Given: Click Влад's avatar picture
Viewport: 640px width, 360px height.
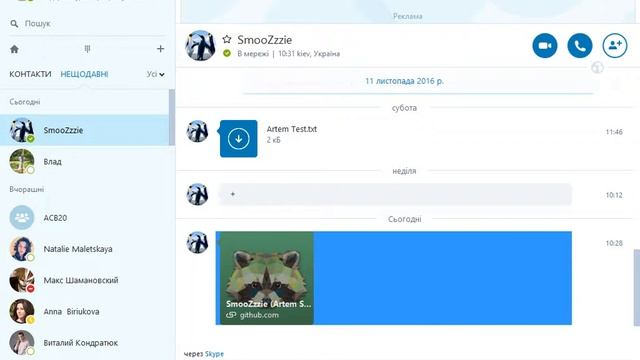Looking at the screenshot, I should [22, 162].
